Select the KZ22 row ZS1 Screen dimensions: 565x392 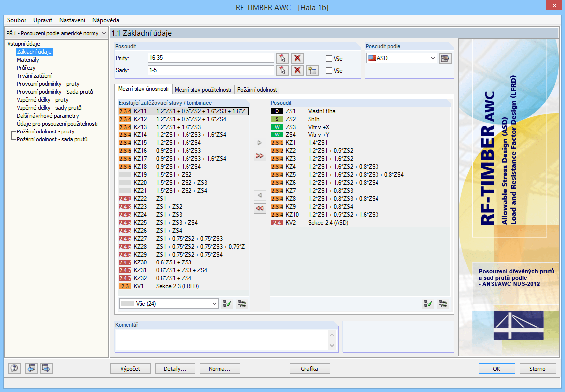[184, 199]
